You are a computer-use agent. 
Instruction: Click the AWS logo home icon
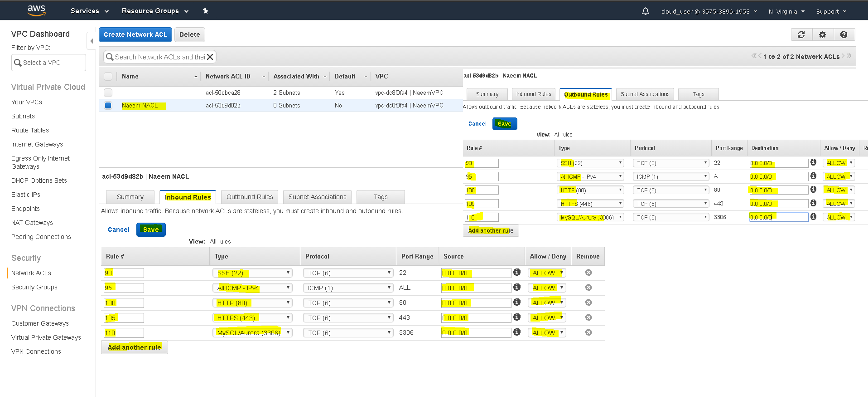(x=36, y=10)
